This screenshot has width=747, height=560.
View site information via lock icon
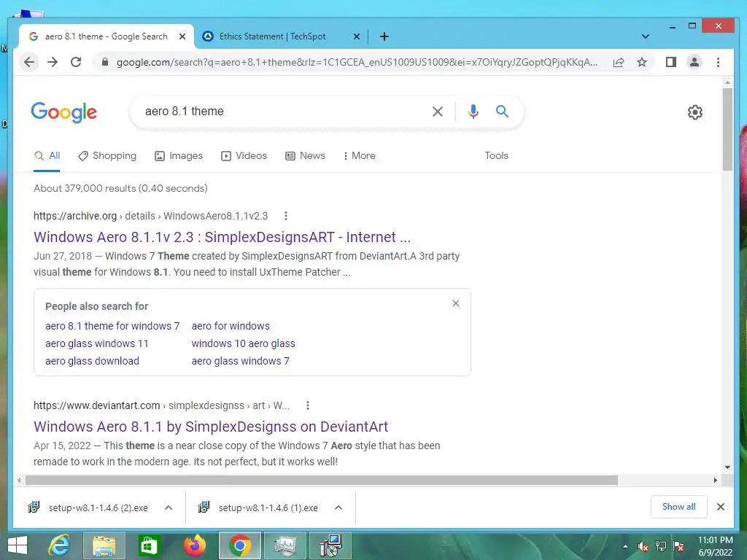(105, 63)
